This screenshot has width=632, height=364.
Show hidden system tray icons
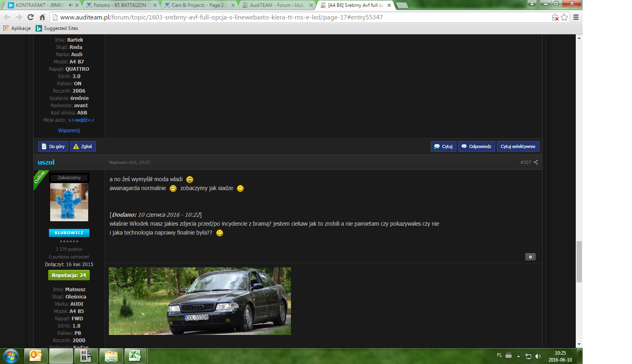[518, 356]
